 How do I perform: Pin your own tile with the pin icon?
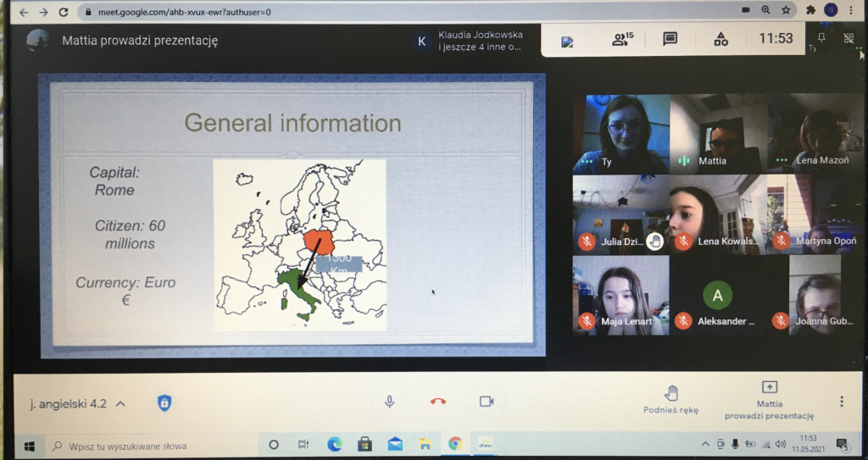[x=821, y=37]
